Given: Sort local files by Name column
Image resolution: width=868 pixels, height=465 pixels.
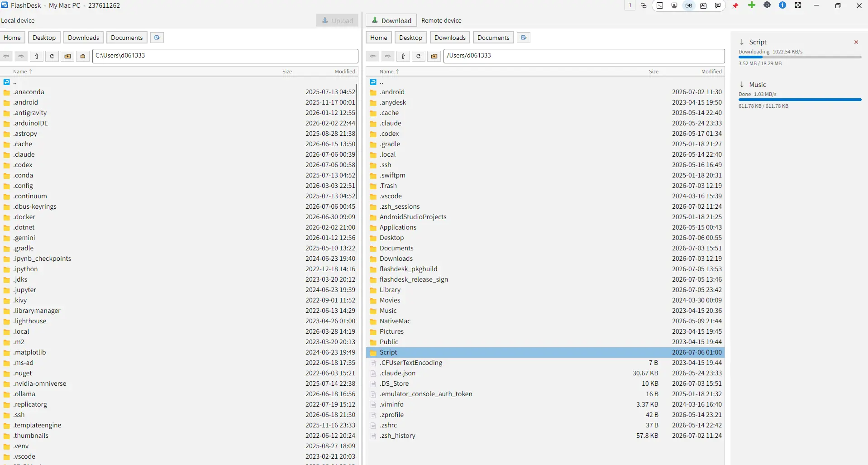Looking at the screenshot, I should coord(23,72).
